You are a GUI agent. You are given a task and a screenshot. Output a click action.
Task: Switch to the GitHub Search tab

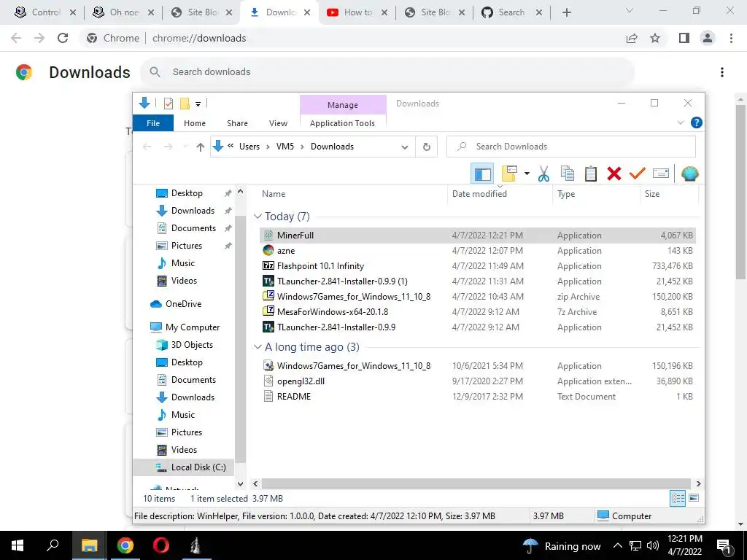tap(512, 12)
